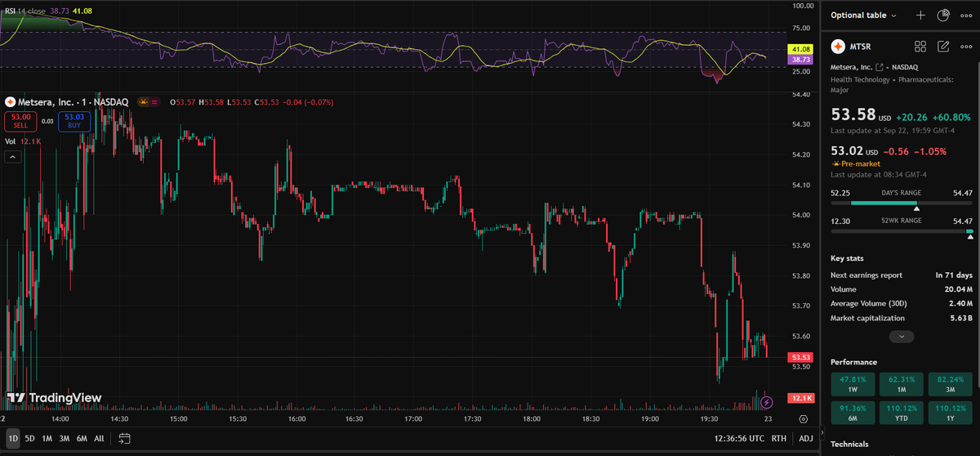
Task: Click the Key stats heading
Action: click(x=848, y=258)
